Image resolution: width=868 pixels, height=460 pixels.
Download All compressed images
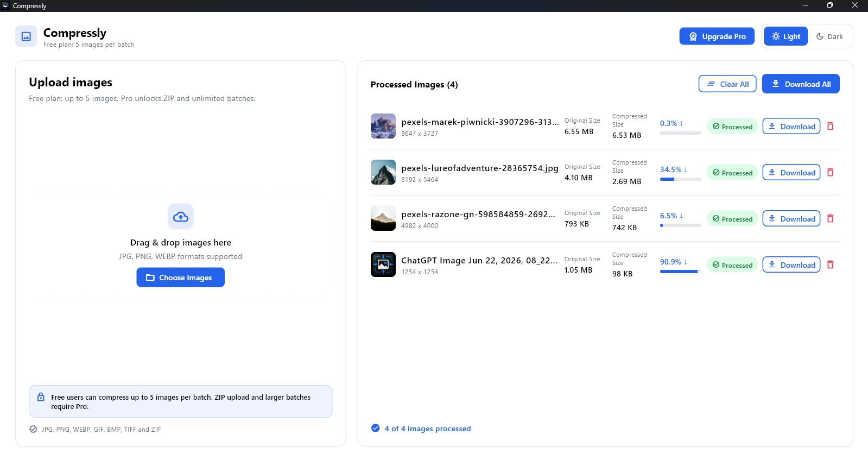click(x=801, y=84)
